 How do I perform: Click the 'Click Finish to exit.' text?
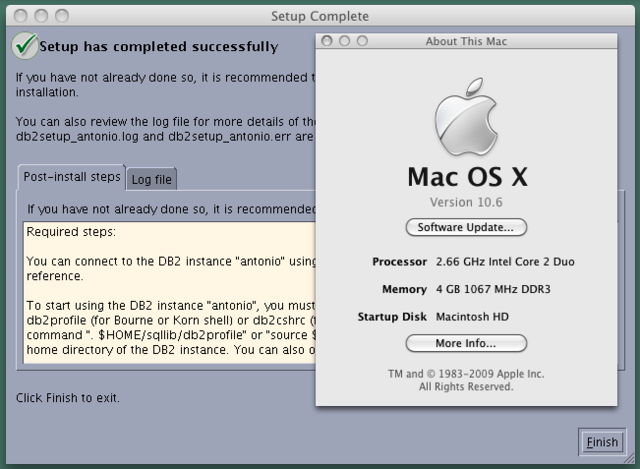tap(68, 398)
